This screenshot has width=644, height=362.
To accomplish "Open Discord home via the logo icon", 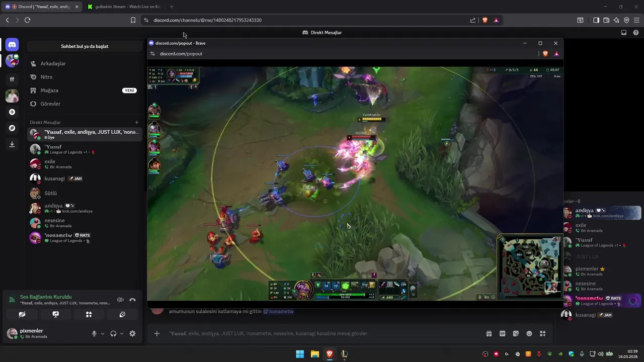I will (12, 45).
